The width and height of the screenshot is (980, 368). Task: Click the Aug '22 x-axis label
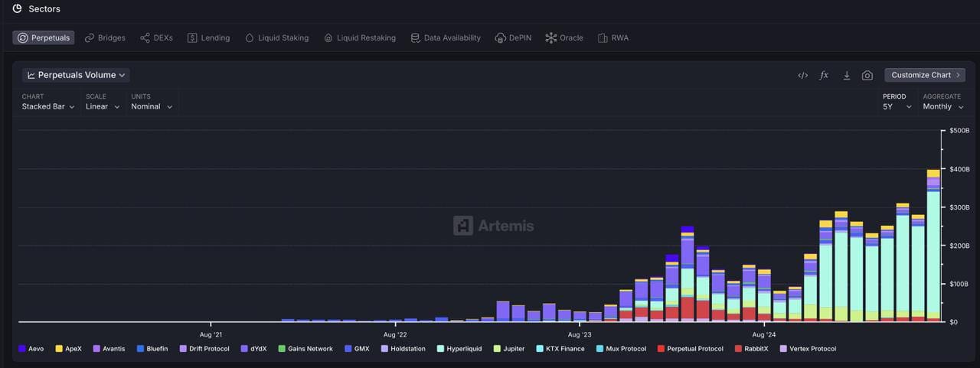[x=395, y=334]
